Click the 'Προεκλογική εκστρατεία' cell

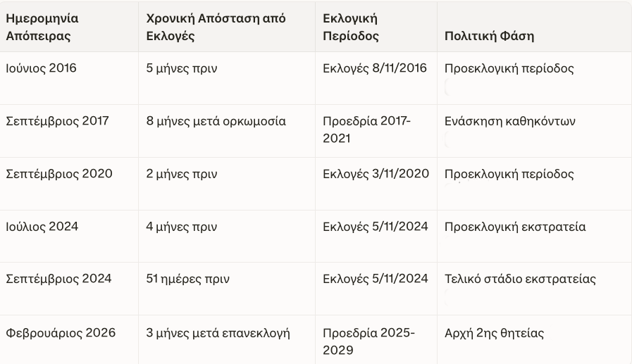pos(515,227)
